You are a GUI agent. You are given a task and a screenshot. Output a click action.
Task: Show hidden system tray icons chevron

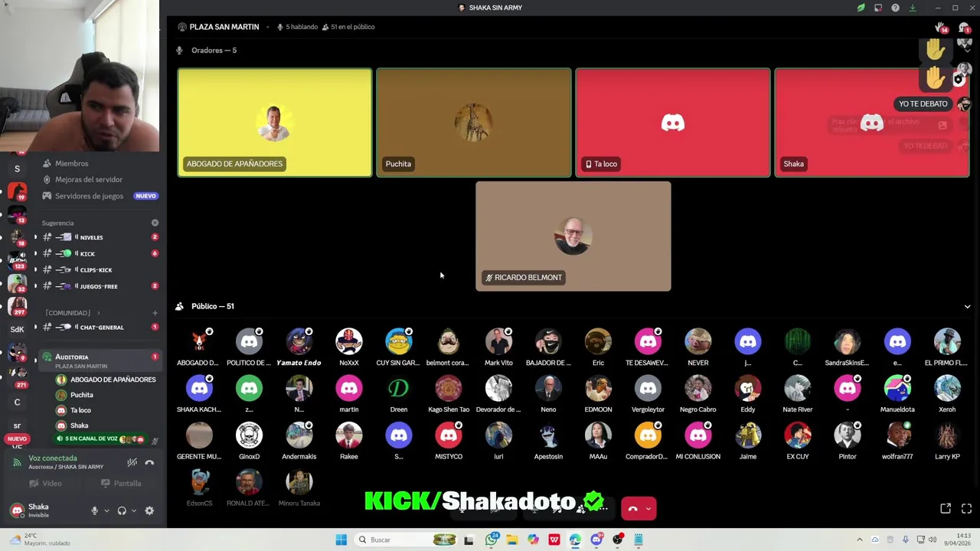(x=859, y=540)
